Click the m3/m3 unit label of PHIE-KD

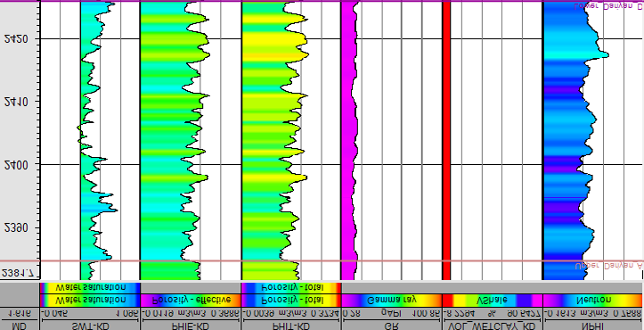pyautogui.click(x=192, y=313)
